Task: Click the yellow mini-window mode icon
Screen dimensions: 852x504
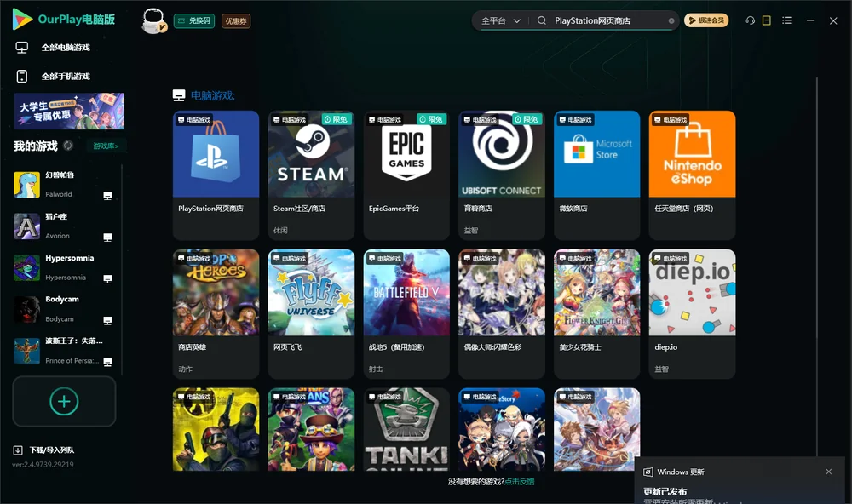Action: point(767,20)
